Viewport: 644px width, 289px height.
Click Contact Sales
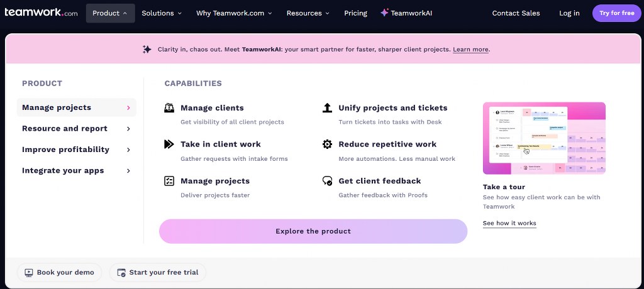click(516, 13)
